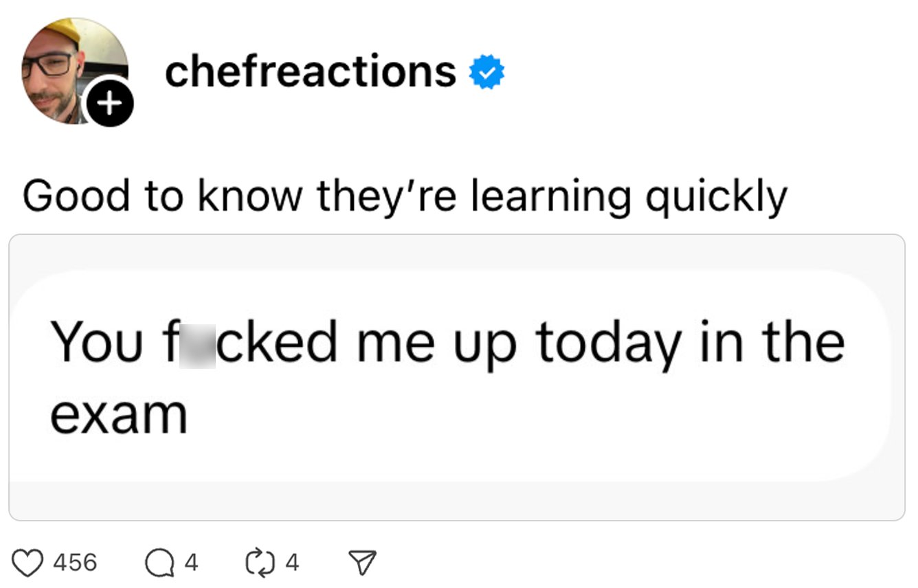The height and width of the screenshot is (588, 918).
Task: Tap the comment count of 4
Action: pos(191,563)
